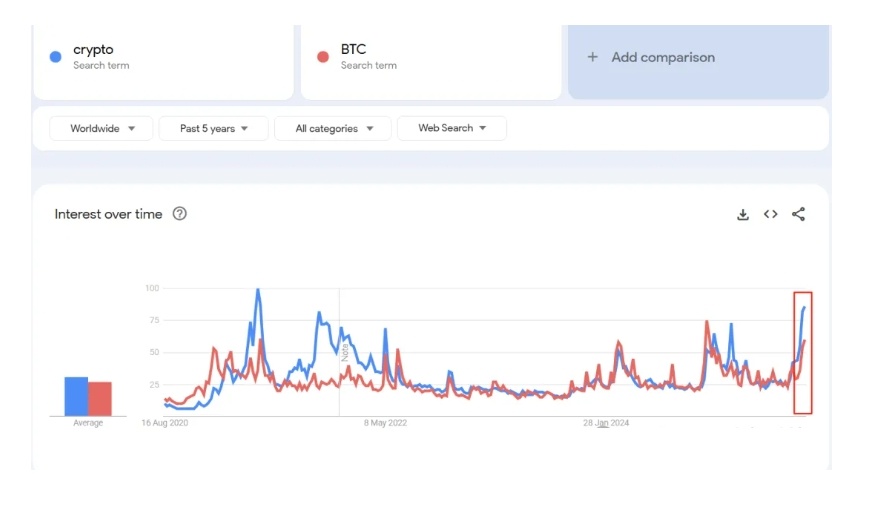Click the red highlighted box at chart end

(x=803, y=352)
